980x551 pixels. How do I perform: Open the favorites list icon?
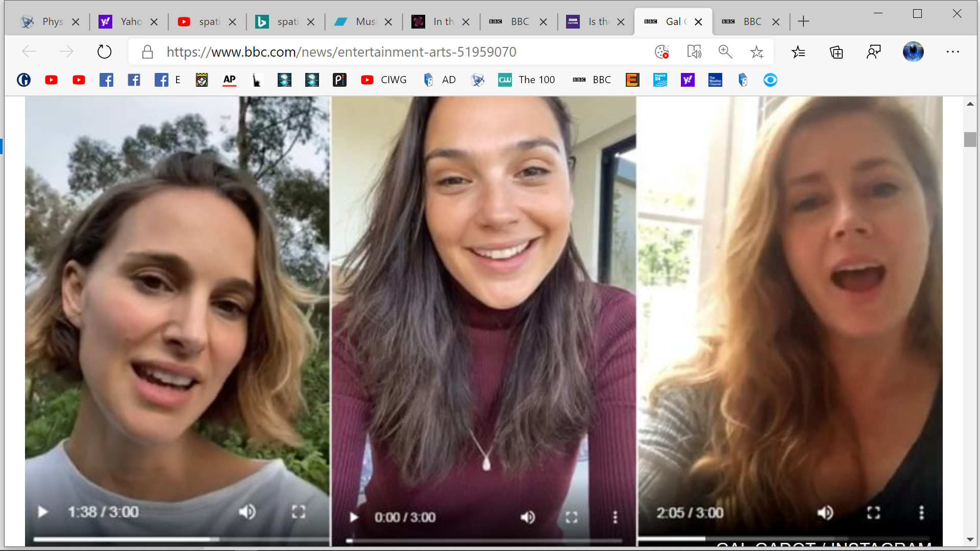[798, 52]
